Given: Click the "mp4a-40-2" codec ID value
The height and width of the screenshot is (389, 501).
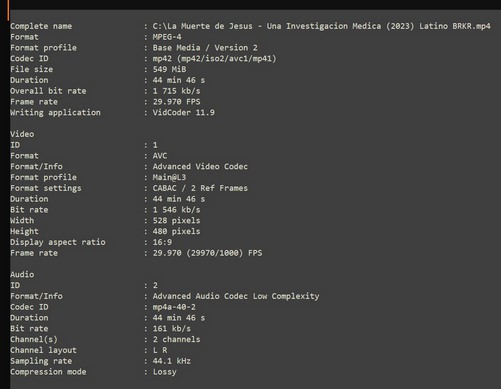Looking at the screenshot, I should [x=174, y=307].
